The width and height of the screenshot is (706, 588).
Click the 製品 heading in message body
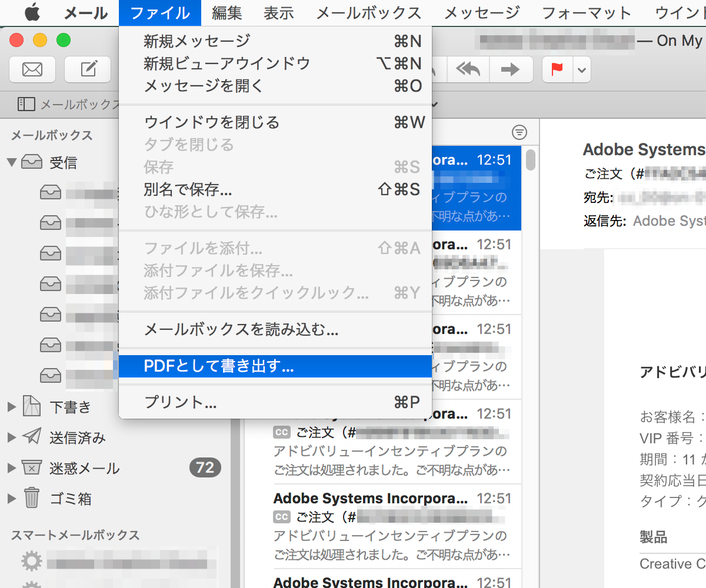(x=653, y=536)
